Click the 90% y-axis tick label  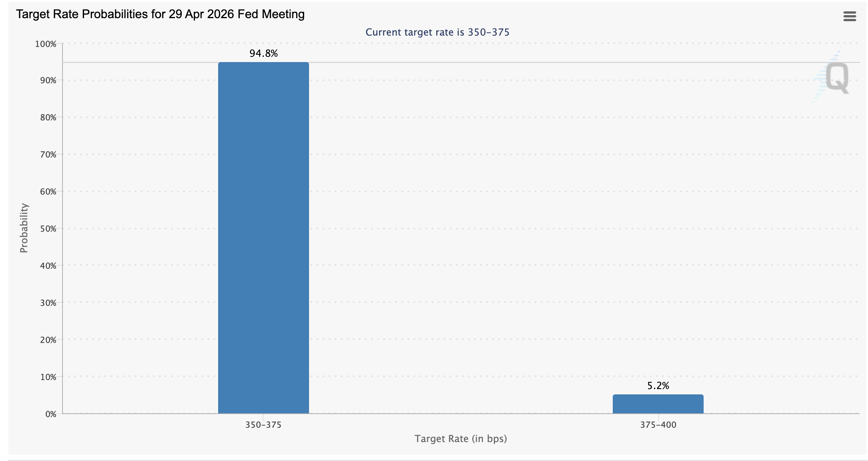click(x=48, y=80)
